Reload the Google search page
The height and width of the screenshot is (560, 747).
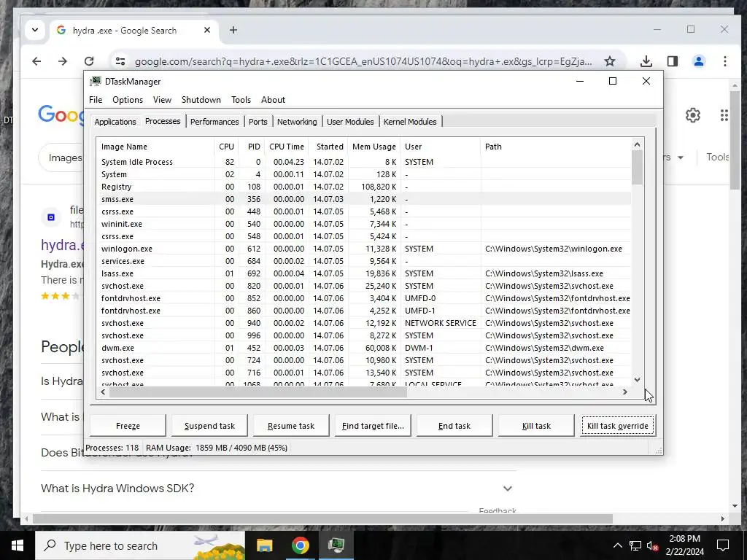89,61
